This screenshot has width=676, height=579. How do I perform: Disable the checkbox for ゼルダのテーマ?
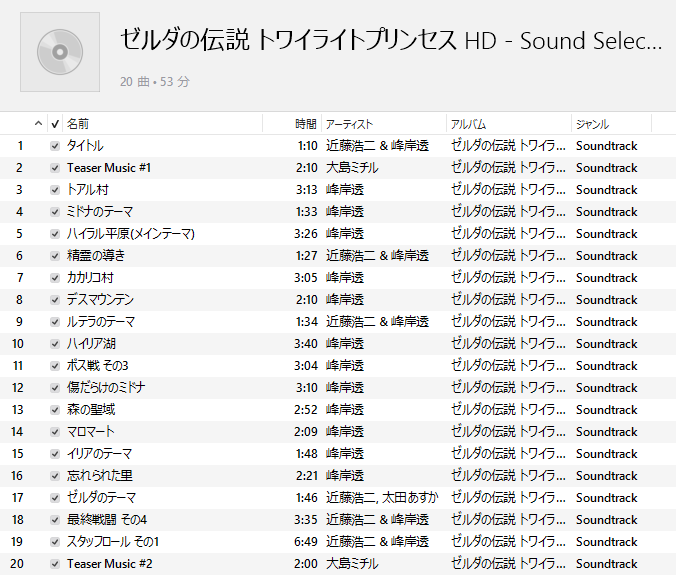point(55,498)
